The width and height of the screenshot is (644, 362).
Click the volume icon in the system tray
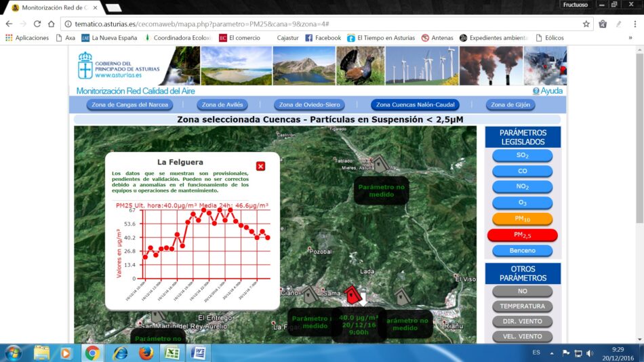590,353
